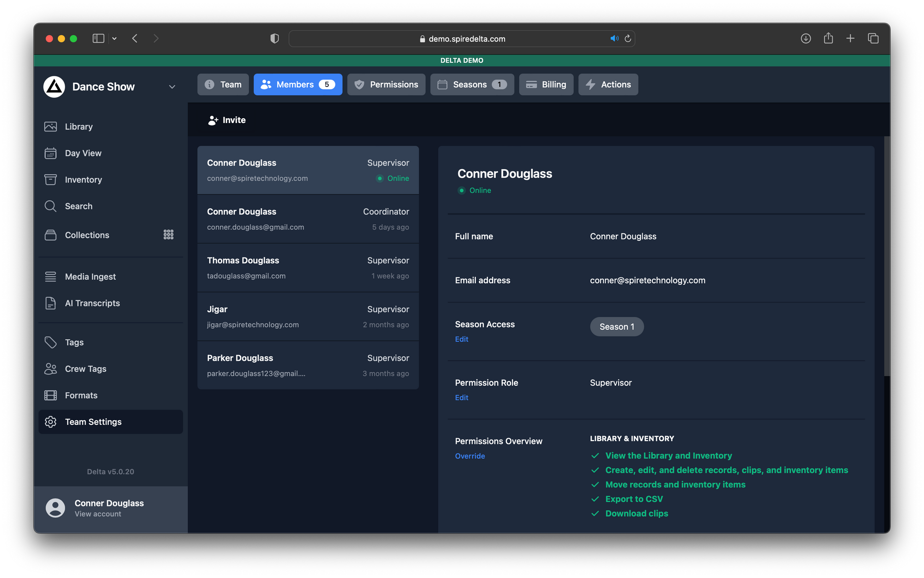Click Override under Permissions Overview
The height and width of the screenshot is (578, 924).
[x=470, y=456]
